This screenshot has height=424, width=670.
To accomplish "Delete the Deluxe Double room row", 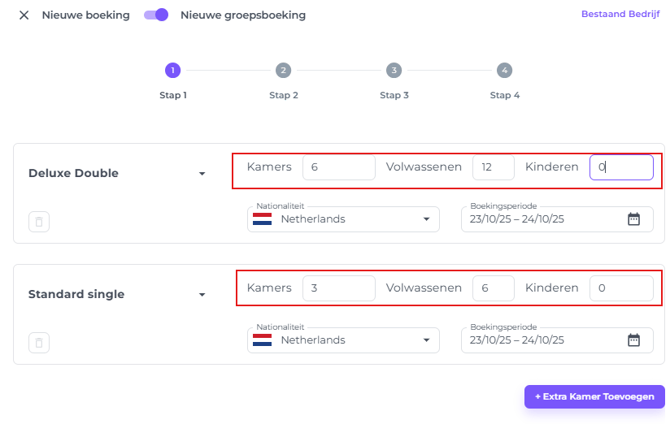I will [x=39, y=222].
